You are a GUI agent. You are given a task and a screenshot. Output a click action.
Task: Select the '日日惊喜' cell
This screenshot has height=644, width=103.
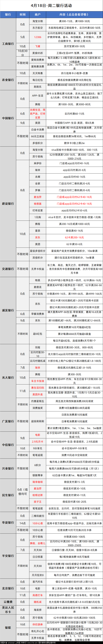(x=38, y=557)
